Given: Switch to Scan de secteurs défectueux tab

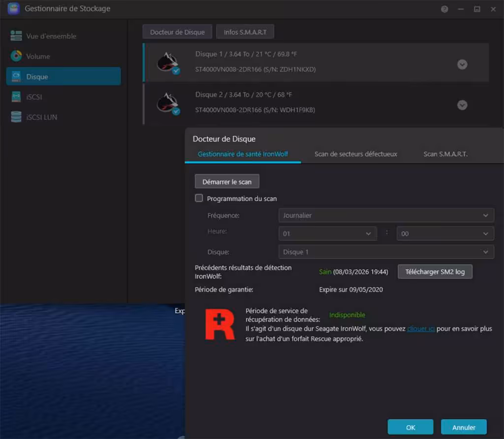Looking at the screenshot, I should click(356, 154).
